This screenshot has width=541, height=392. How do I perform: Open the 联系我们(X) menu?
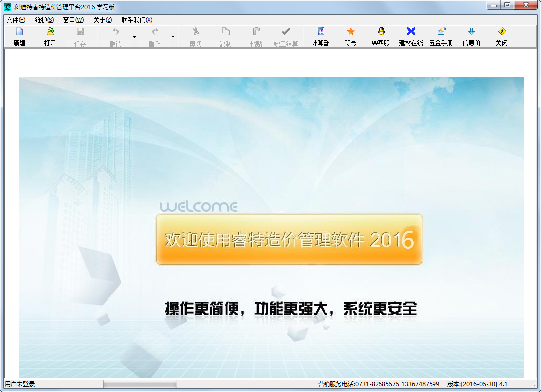[137, 20]
